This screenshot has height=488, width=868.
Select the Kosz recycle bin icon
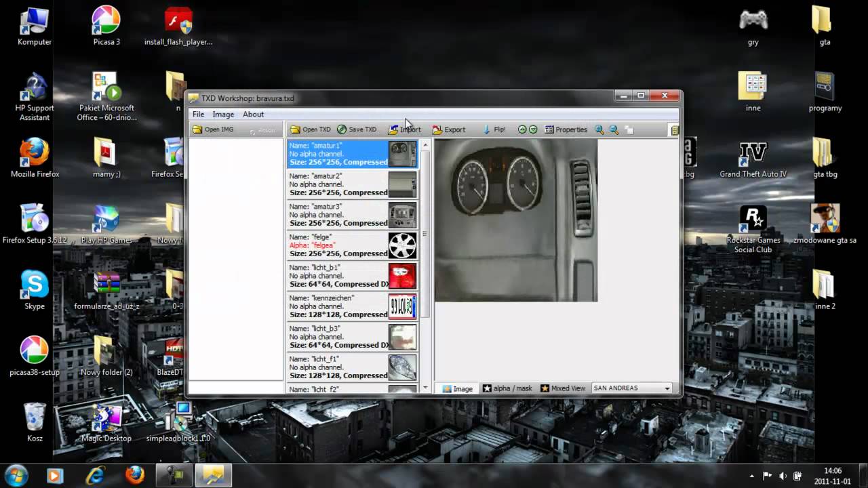click(34, 423)
